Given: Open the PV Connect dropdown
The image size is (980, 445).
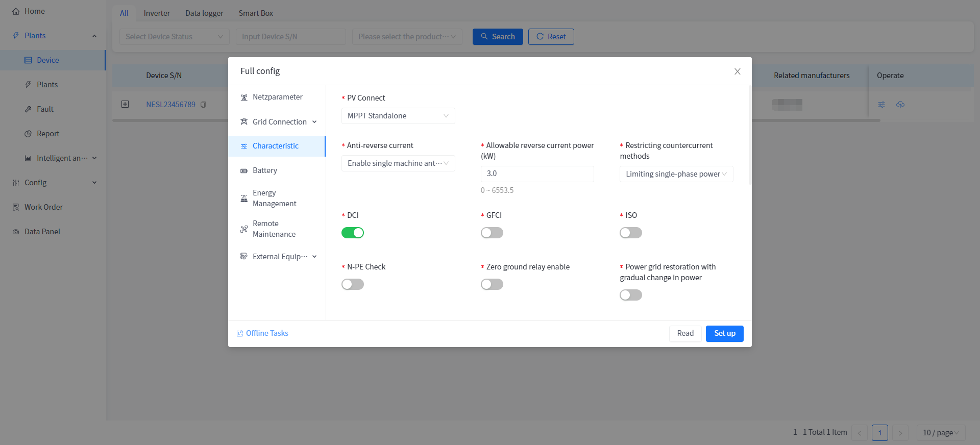Looking at the screenshot, I should pos(398,116).
